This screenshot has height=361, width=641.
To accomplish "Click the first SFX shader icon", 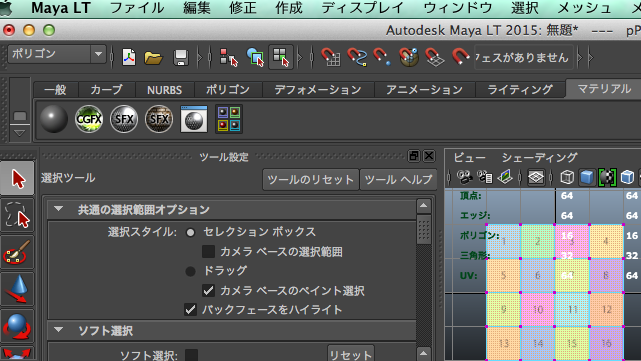I will point(124,119).
